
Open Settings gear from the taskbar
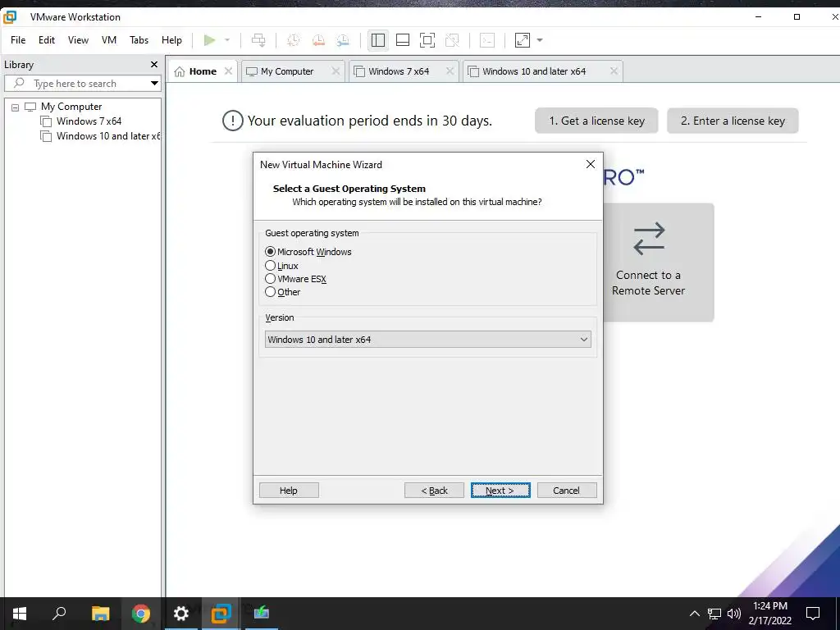181,614
